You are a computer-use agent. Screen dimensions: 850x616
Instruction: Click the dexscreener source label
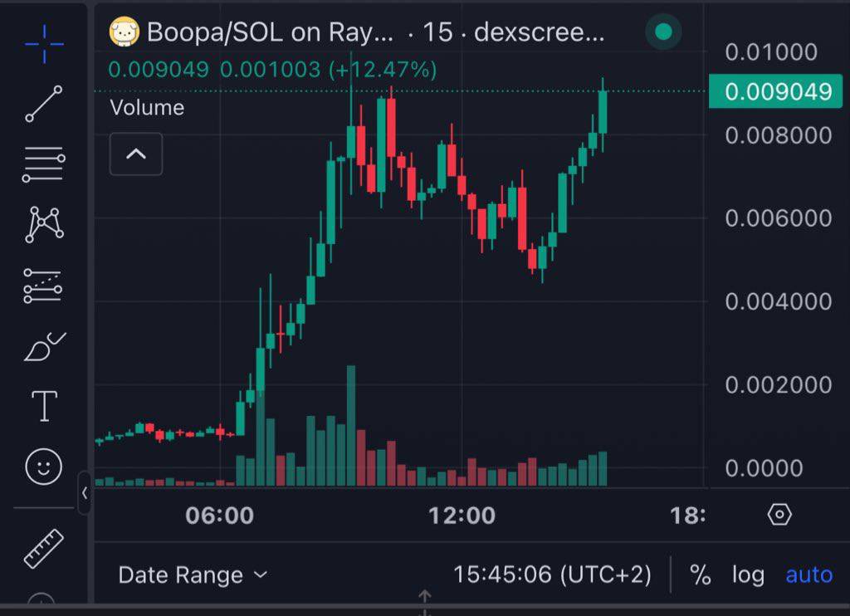(539, 32)
